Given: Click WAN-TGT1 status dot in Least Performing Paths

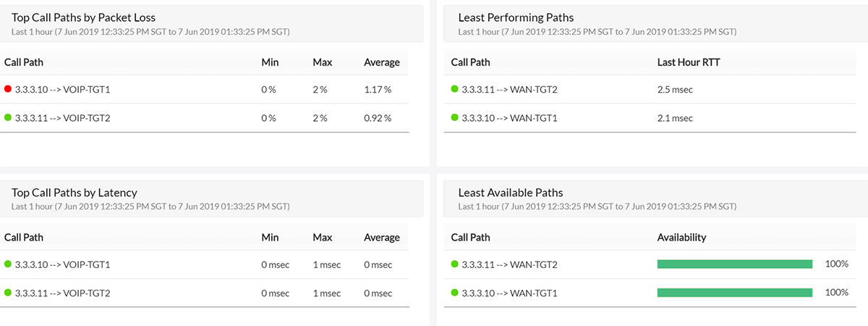Looking at the screenshot, I should [454, 117].
